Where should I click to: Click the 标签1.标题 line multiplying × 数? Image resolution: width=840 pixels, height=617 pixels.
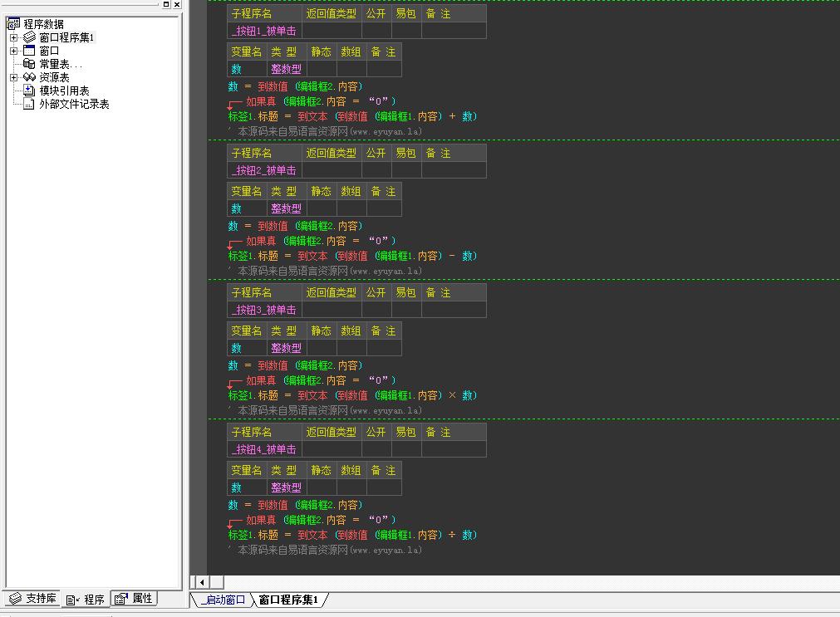point(352,395)
